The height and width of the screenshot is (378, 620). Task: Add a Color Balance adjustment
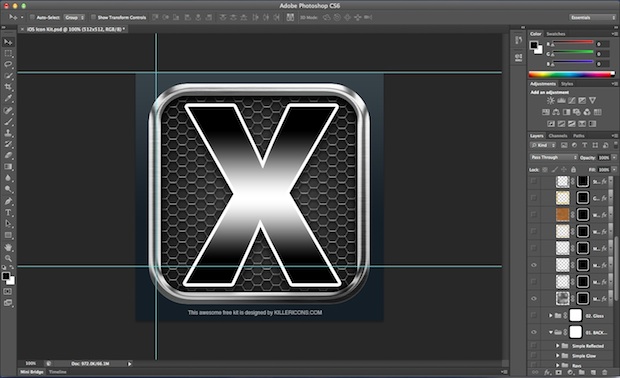(x=556, y=112)
